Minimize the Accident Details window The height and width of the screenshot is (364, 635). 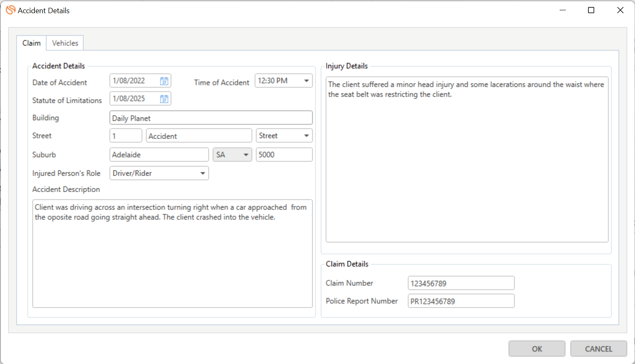point(563,10)
